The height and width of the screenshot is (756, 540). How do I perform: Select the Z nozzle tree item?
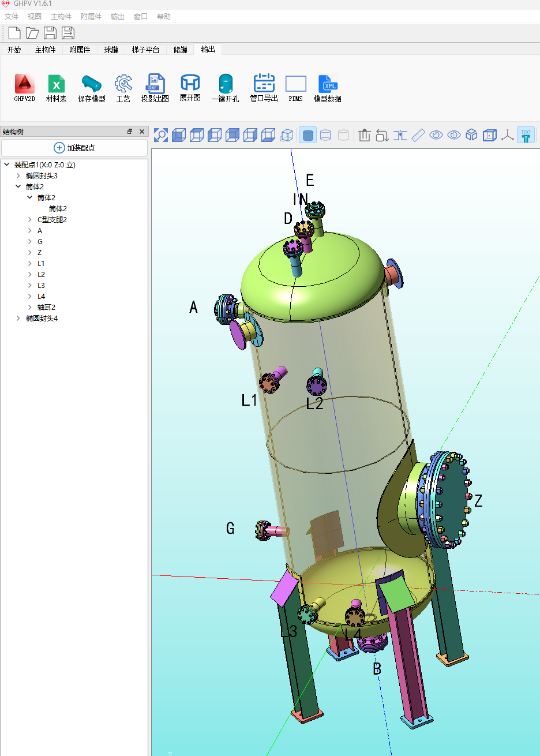40,252
